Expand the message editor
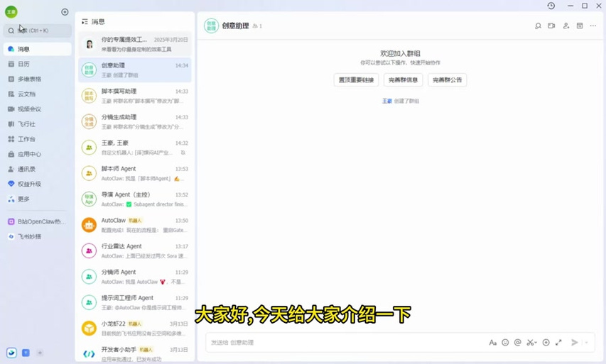This screenshot has width=606, height=364. tap(559, 343)
